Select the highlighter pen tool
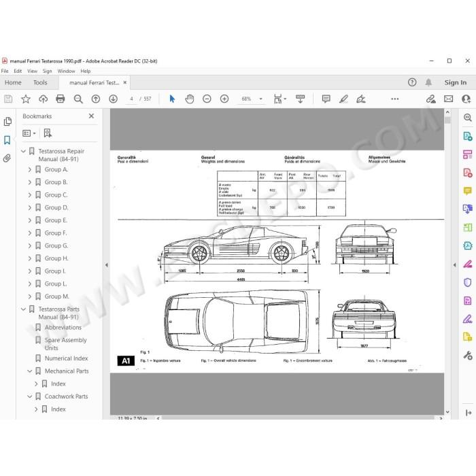 pyautogui.click(x=343, y=99)
